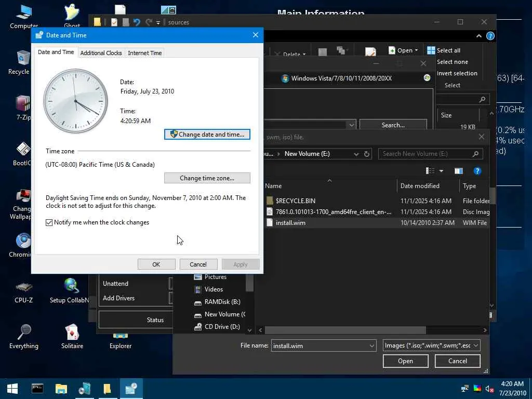Click the network tray icon
The height and width of the screenshot is (399, 532).
click(465, 389)
